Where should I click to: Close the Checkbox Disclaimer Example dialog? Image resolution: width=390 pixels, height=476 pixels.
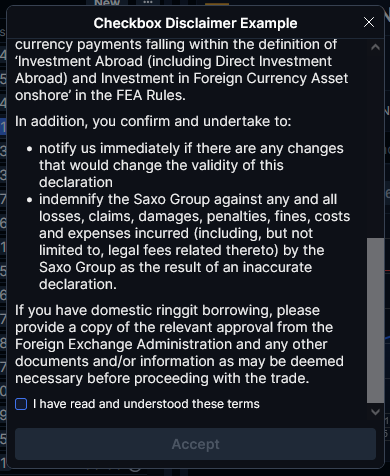[369, 22]
